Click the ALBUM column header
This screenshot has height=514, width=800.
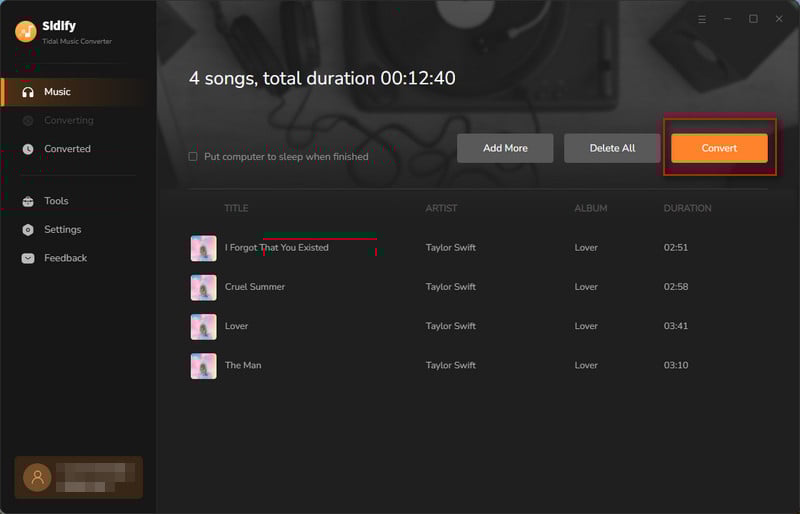(x=591, y=208)
